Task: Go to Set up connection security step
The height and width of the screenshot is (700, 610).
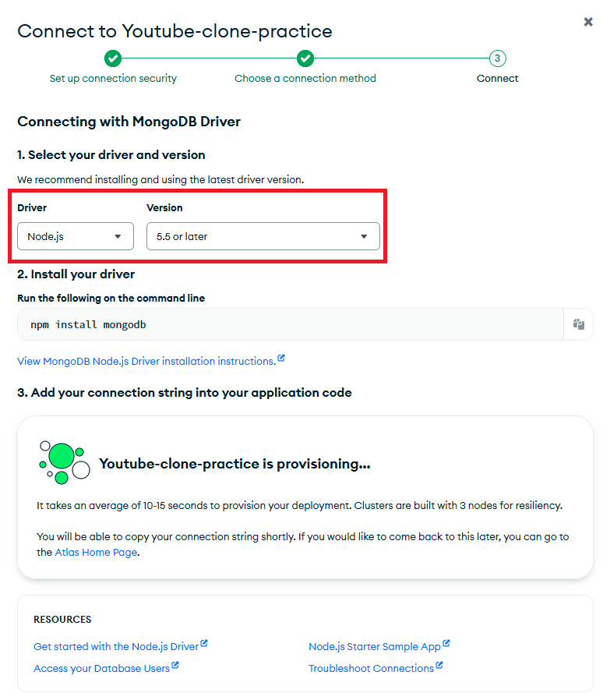Action: click(113, 78)
